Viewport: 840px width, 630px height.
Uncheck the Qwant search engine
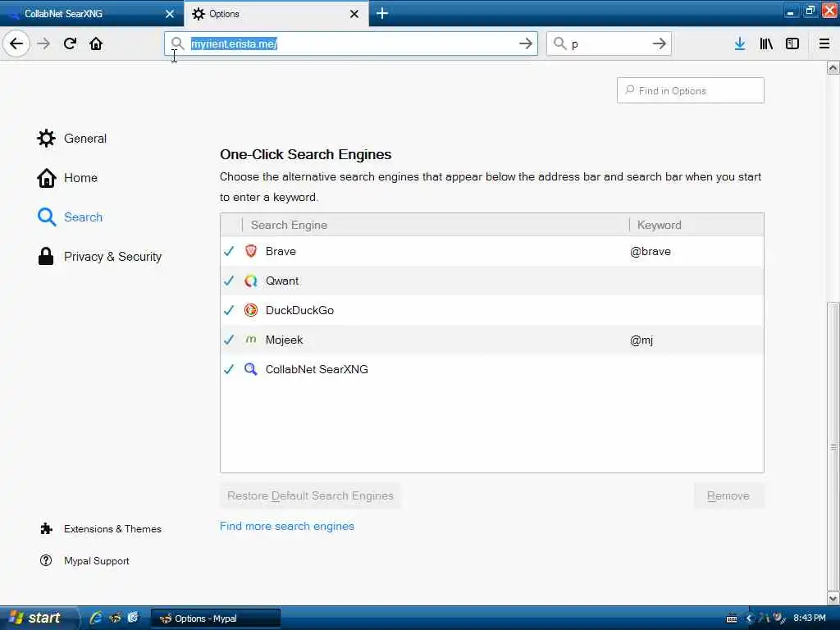[x=230, y=281]
